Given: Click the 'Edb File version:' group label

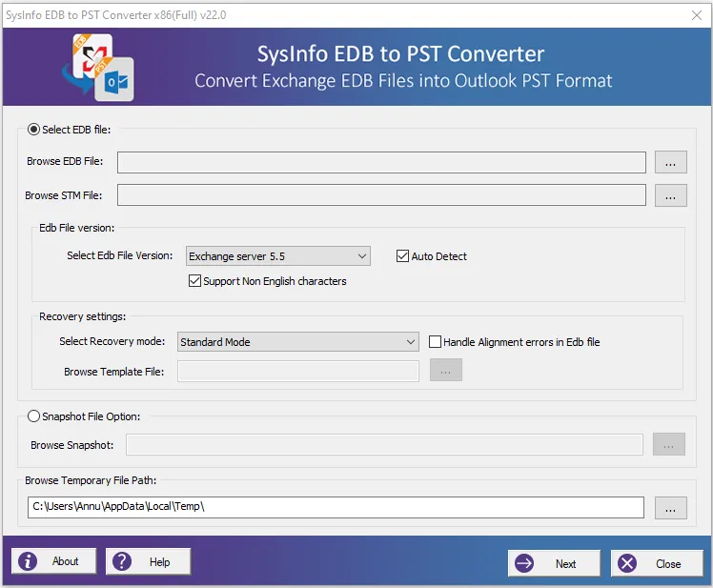Looking at the screenshot, I should coord(77,228).
